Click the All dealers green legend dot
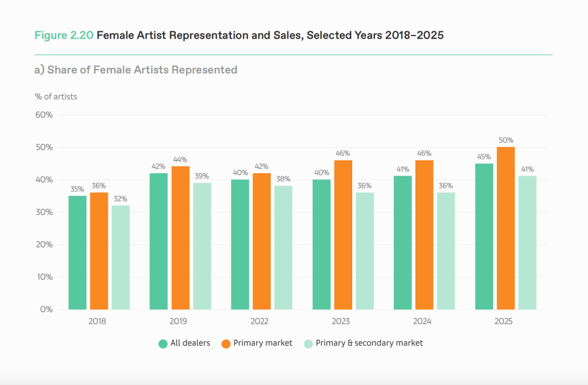588x385 pixels. click(163, 344)
